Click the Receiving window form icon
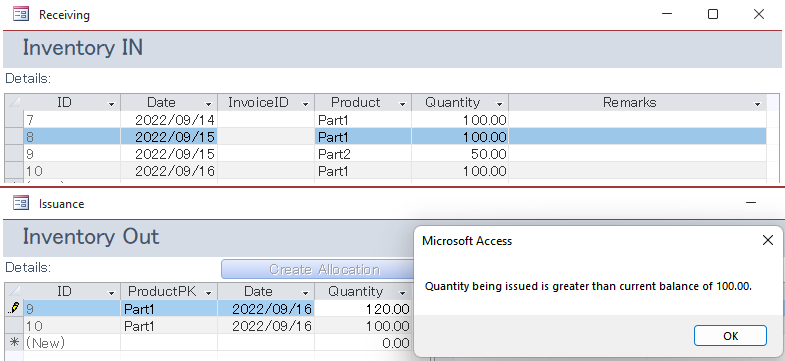 pyautogui.click(x=21, y=14)
